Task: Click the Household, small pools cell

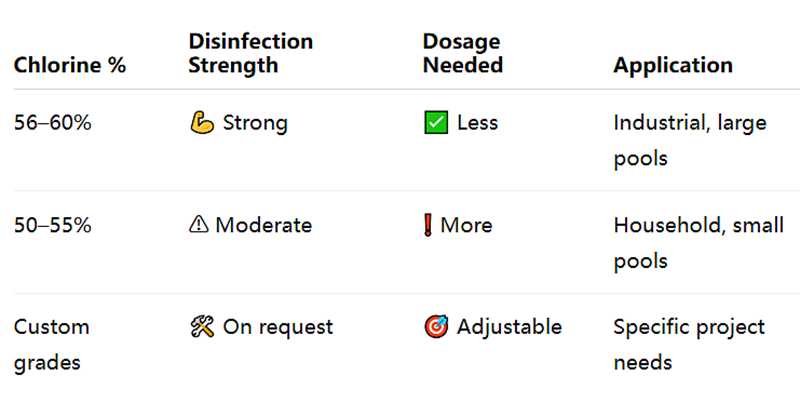Action: (698, 243)
